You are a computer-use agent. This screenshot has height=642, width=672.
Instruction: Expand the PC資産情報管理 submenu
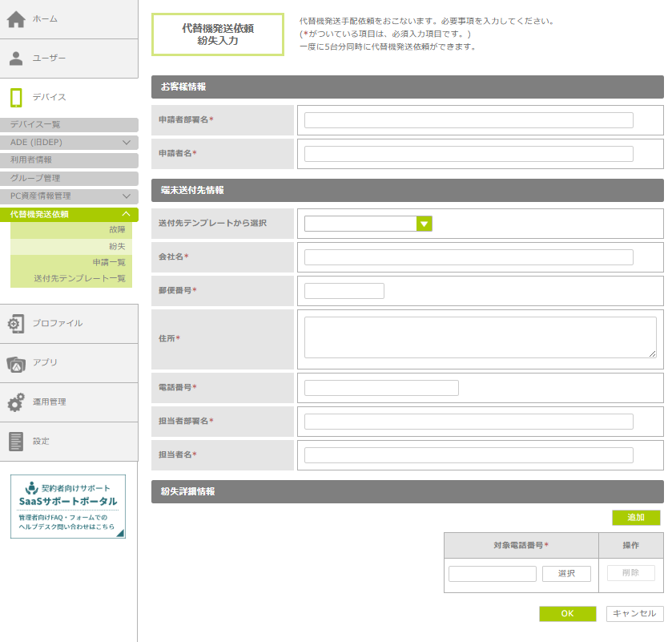point(126,196)
